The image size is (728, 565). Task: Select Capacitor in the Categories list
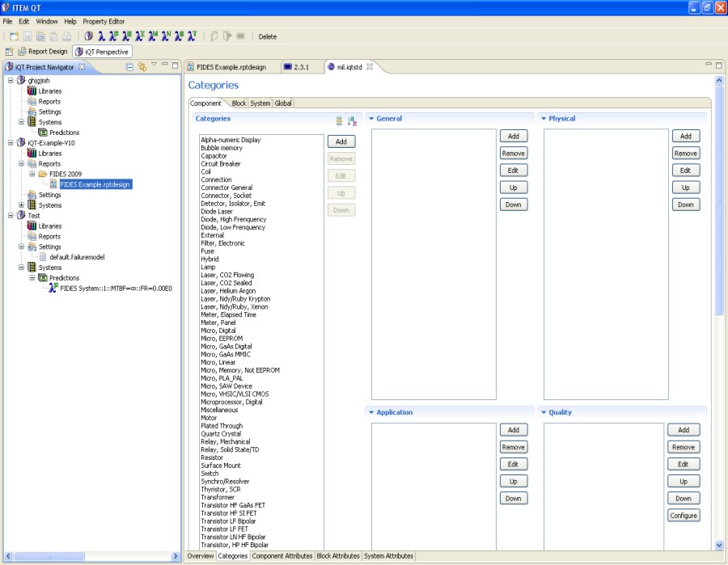pos(214,156)
